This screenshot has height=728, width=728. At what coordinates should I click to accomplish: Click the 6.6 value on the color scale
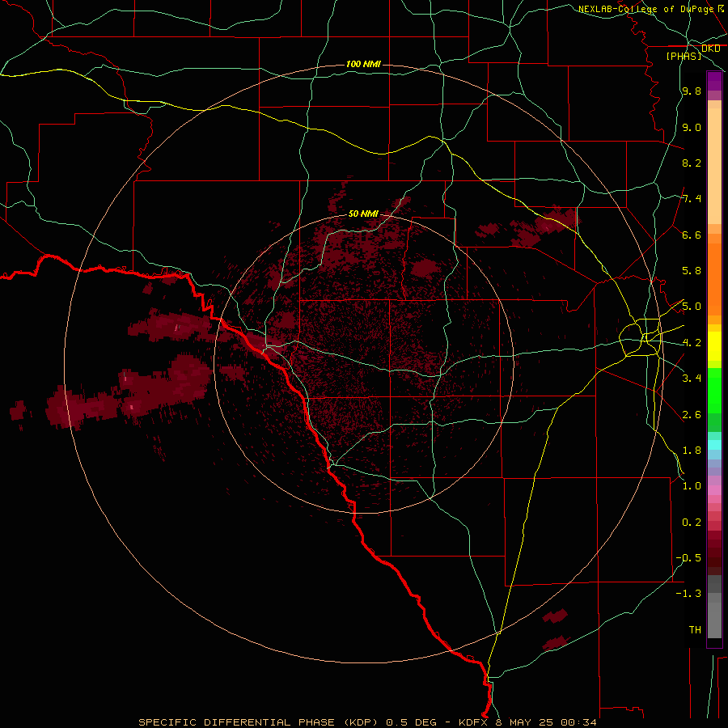coord(692,235)
